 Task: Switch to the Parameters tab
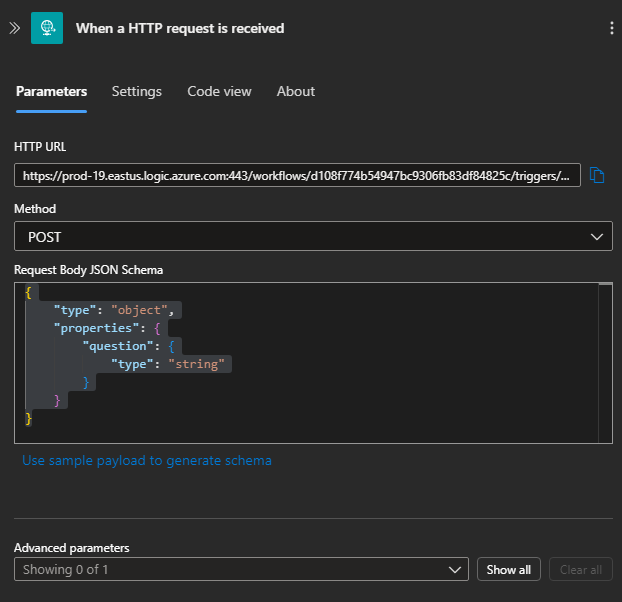[51, 92]
